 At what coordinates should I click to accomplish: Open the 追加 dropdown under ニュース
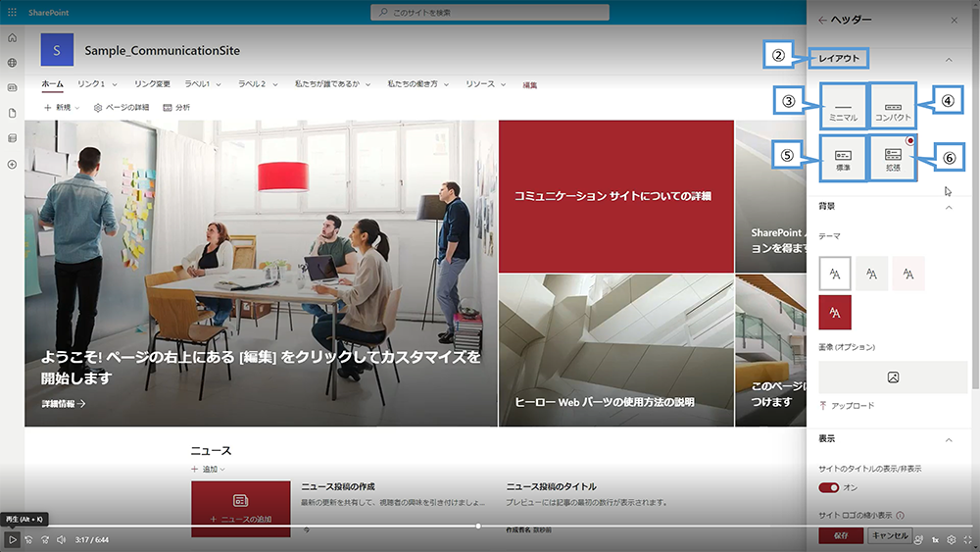coord(208,469)
